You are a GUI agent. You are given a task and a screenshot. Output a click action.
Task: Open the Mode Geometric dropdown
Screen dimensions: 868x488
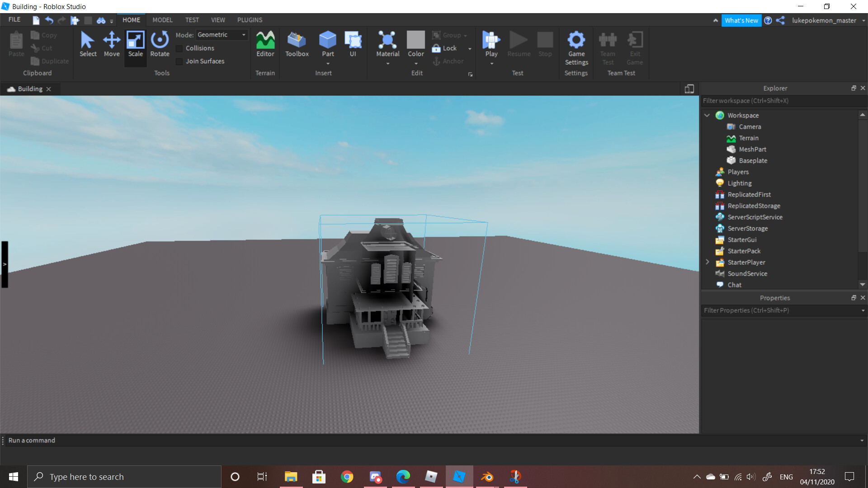[222, 35]
